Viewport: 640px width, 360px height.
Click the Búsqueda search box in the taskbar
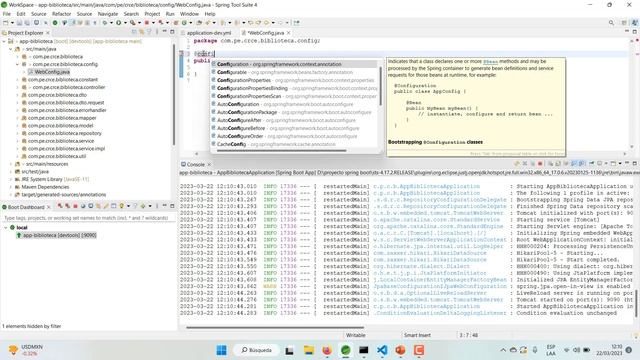pos(256,350)
